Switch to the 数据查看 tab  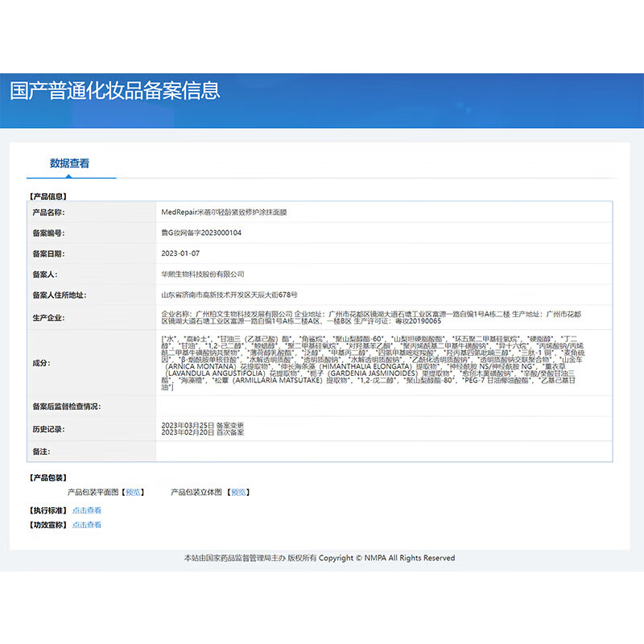pos(70,164)
